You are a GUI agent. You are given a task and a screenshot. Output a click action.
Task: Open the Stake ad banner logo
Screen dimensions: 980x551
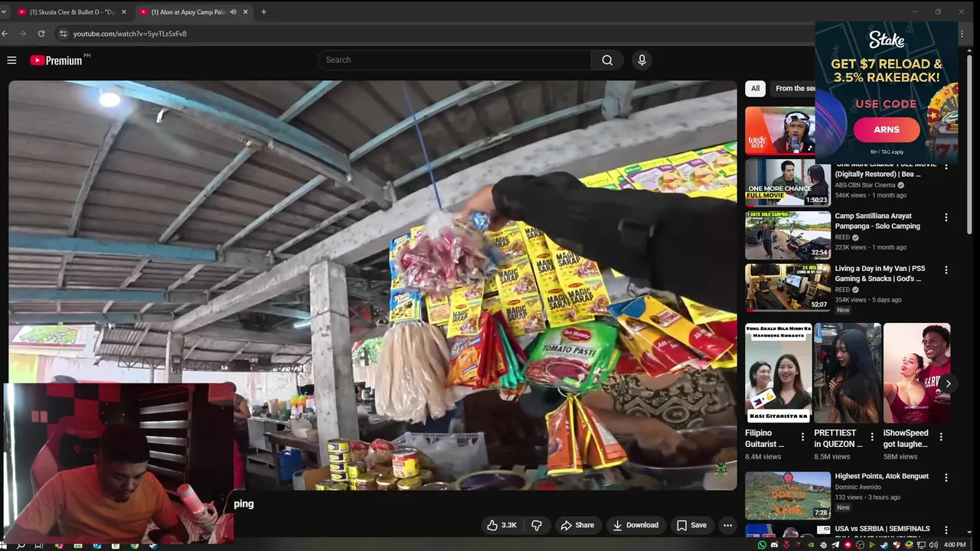(x=887, y=40)
